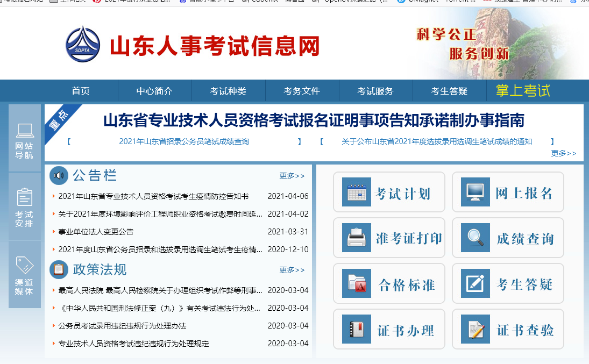
Task: Expand 更多>> next to 政策法规
Action: pyautogui.click(x=292, y=270)
